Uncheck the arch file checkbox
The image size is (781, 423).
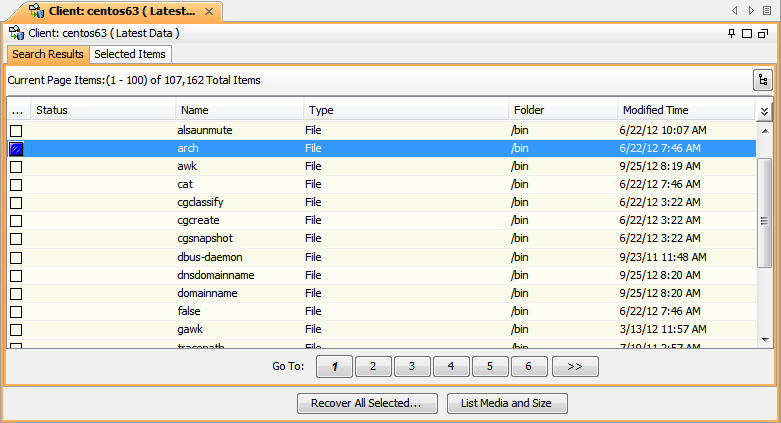[x=16, y=149]
